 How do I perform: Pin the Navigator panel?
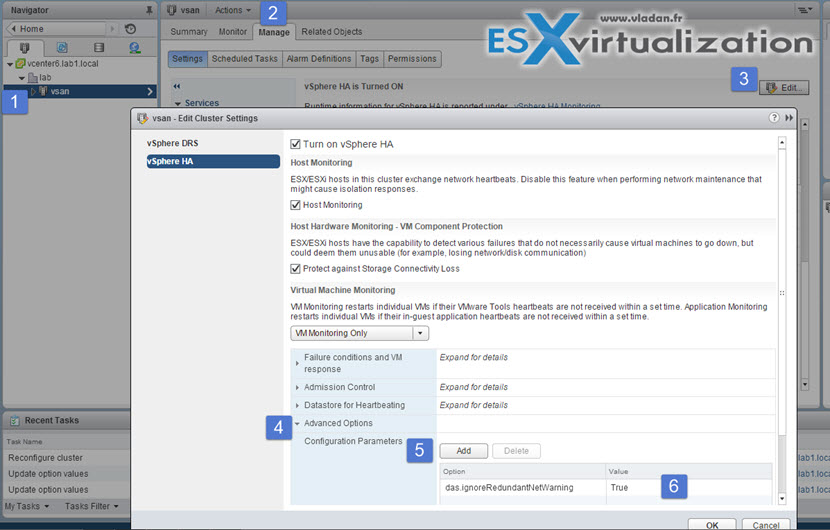pyautogui.click(x=149, y=10)
